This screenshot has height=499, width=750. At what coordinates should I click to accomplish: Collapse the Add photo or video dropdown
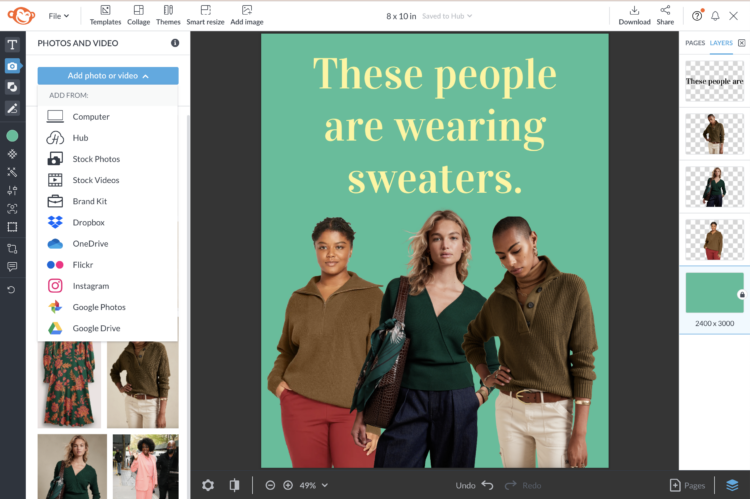pos(108,76)
